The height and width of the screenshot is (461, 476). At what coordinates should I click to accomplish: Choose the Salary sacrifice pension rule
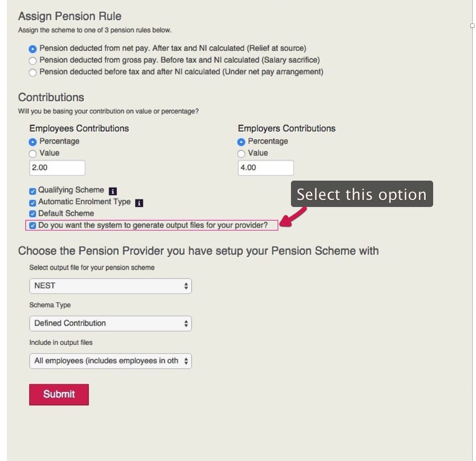(x=32, y=60)
